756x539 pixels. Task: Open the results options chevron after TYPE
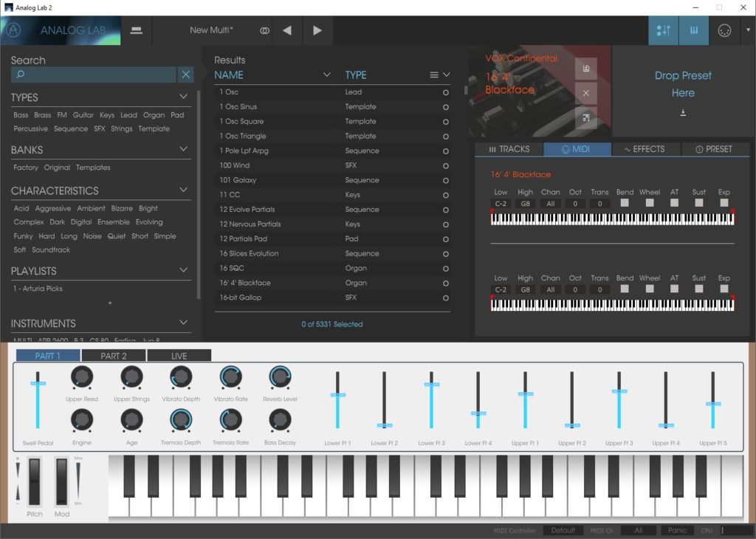pos(447,75)
